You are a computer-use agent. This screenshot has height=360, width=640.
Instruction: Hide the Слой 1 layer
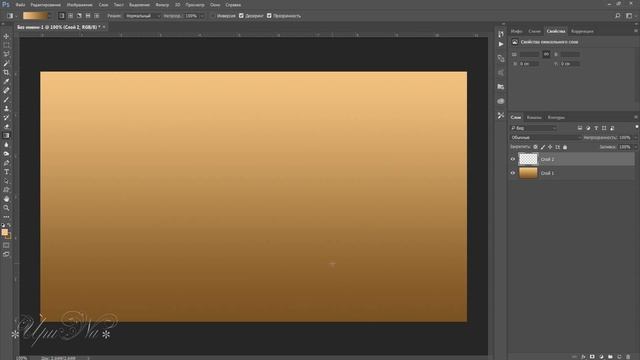tap(513, 173)
